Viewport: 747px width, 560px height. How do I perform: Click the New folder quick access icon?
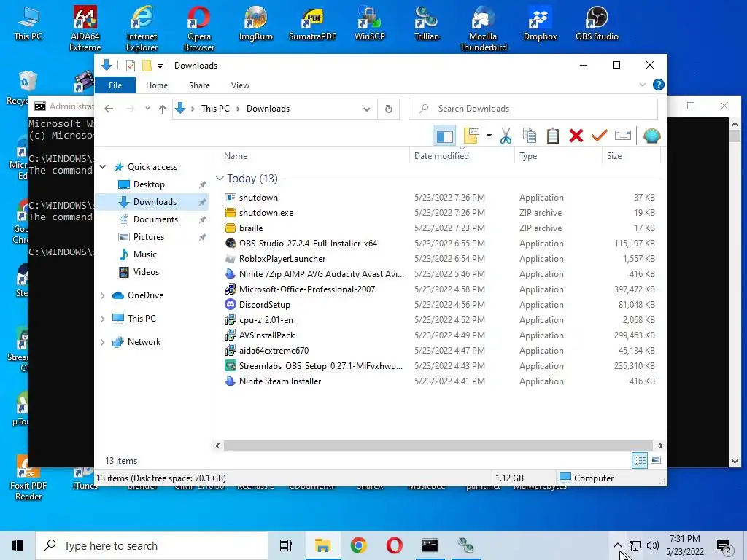point(147,65)
